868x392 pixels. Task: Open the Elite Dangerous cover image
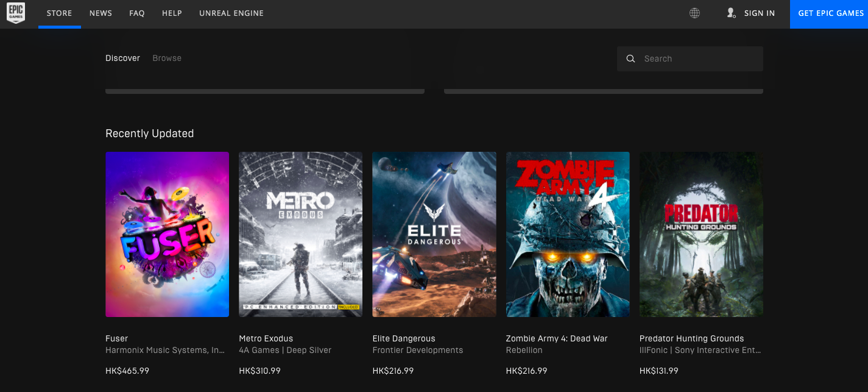click(434, 234)
